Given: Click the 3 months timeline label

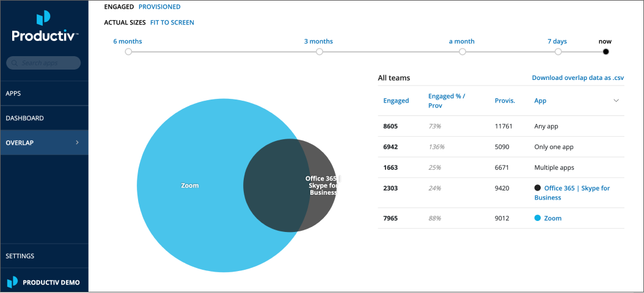Looking at the screenshot, I should (319, 42).
